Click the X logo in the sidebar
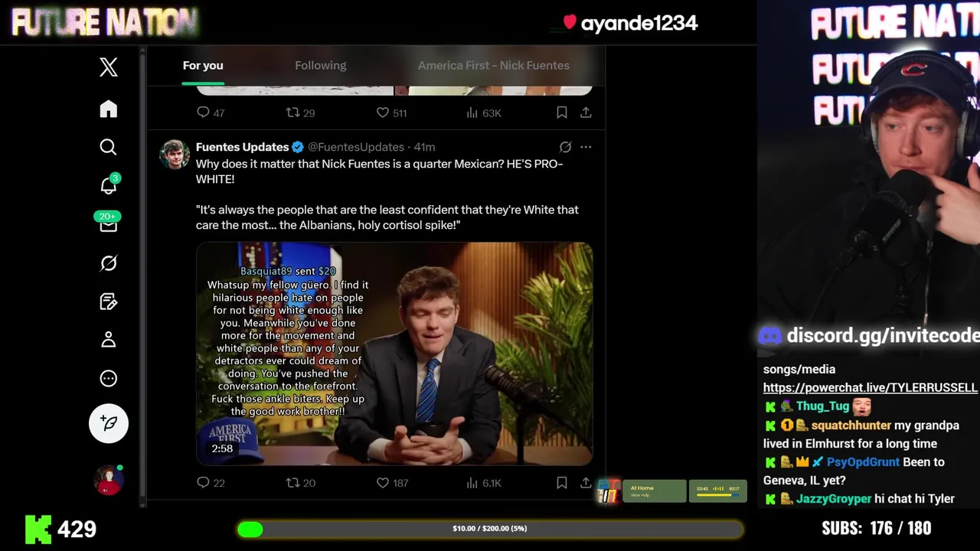 coord(108,67)
